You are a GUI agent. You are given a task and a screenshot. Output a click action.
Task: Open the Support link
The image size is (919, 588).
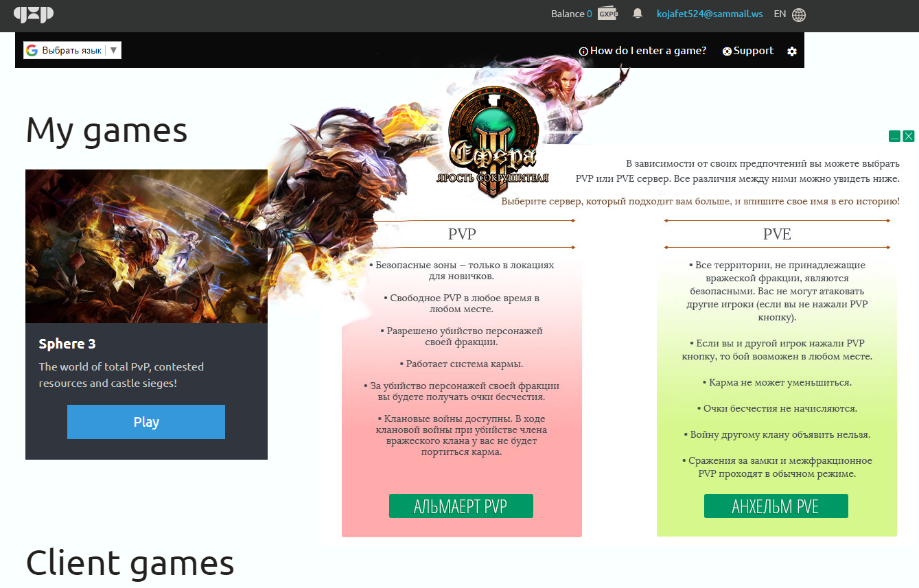(748, 51)
